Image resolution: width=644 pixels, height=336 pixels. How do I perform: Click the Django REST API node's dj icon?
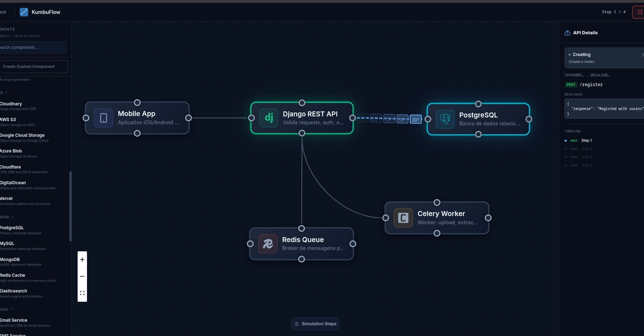tap(269, 118)
